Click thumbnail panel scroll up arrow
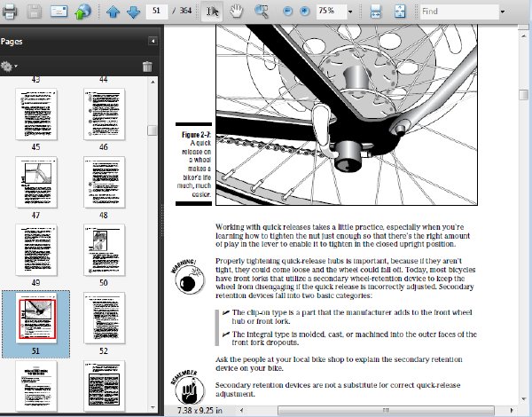532x417 pixels. pos(153,82)
